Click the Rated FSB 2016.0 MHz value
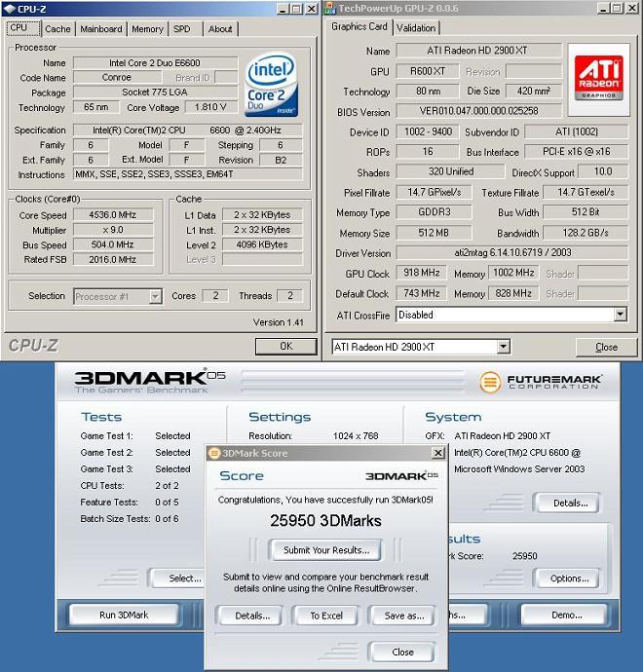Image resolution: width=643 pixels, height=672 pixels. (x=113, y=259)
